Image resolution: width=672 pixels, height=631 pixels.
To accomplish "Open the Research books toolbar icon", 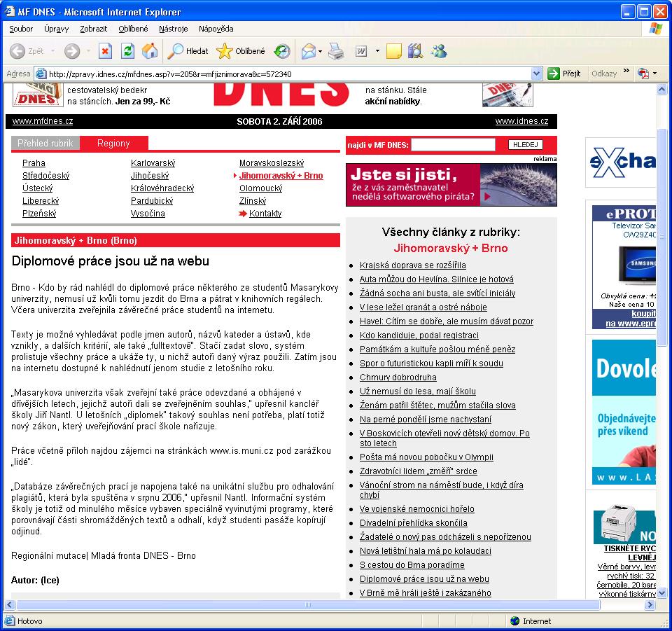I will pos(415,51).
